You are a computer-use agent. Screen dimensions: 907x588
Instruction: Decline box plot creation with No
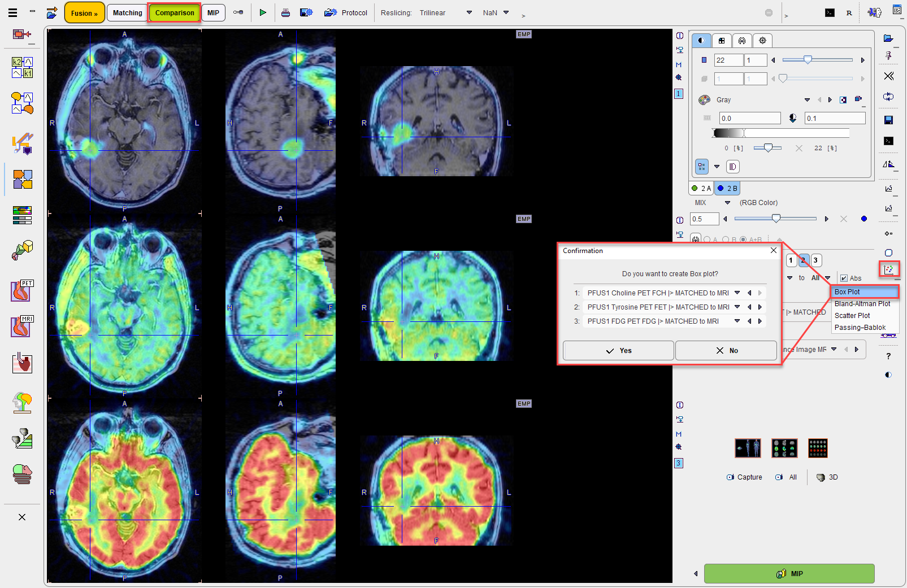point(726,350)
